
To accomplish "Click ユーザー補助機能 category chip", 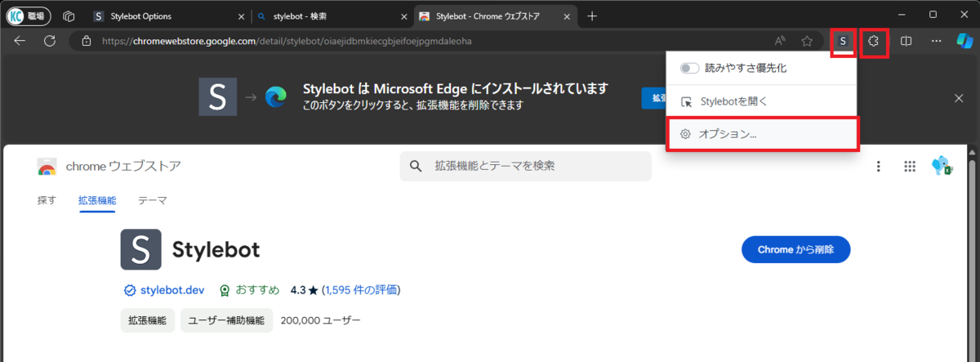I will coord(226,320).
